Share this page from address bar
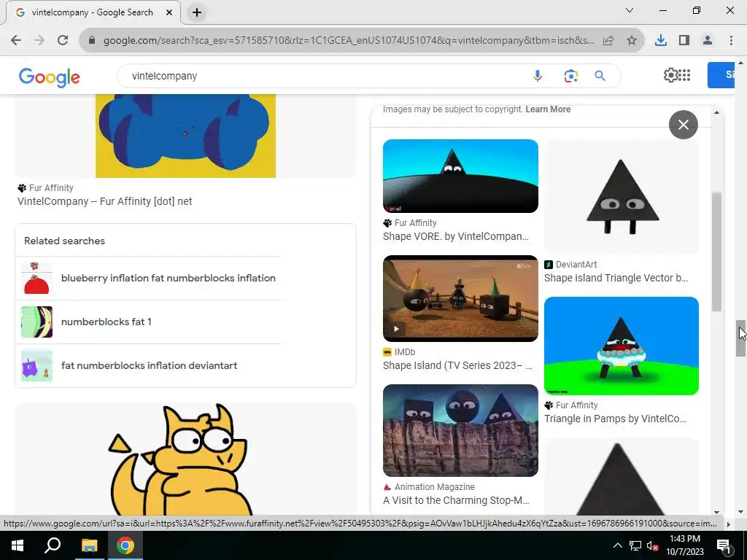The width and height of the screenshot is (747, 560). coord(608,41)
